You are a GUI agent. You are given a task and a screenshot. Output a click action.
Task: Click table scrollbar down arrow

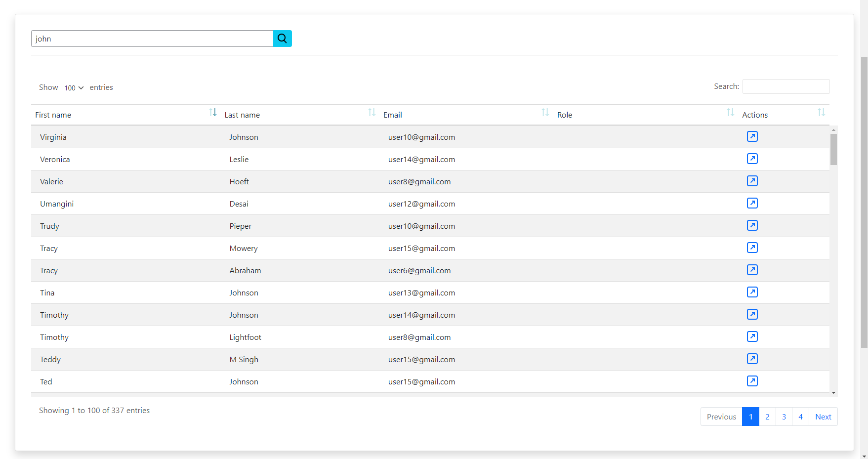(833, 393)
